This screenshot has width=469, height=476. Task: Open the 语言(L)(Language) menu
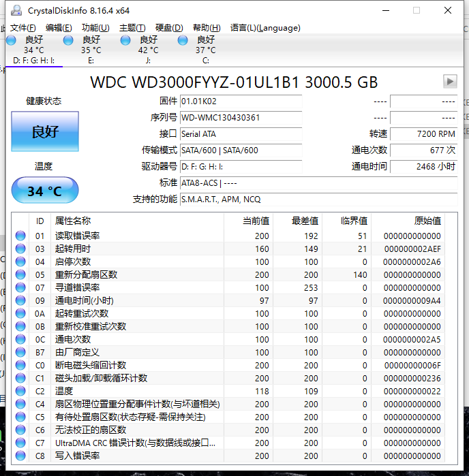pos(265,28)
